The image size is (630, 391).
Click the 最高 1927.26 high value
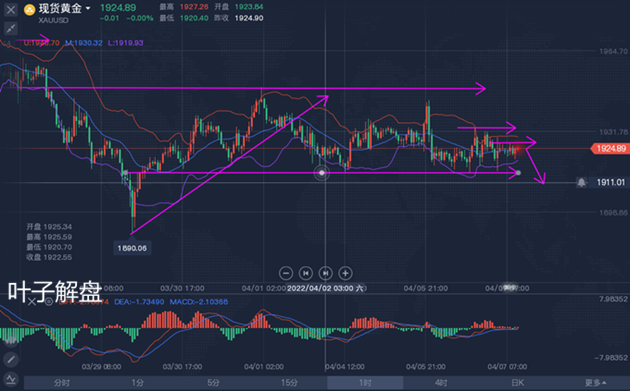coord(184,7)
